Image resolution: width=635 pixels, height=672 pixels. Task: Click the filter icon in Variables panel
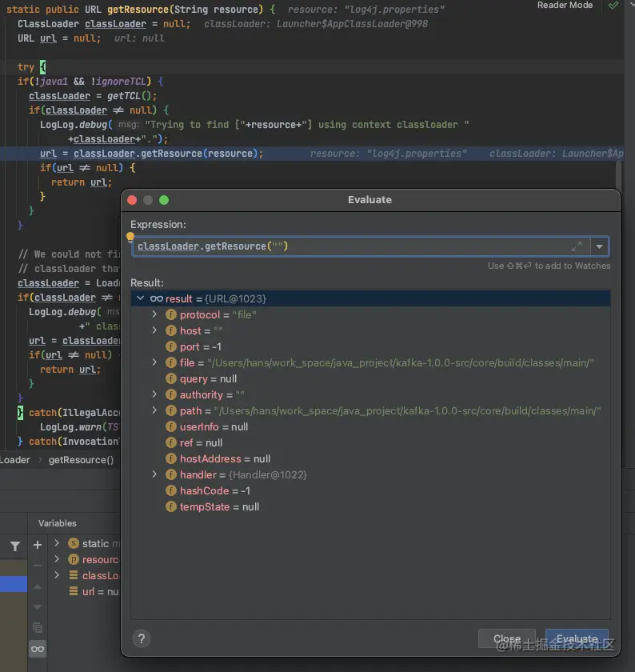pyautogui.click(x=15, y=546)
